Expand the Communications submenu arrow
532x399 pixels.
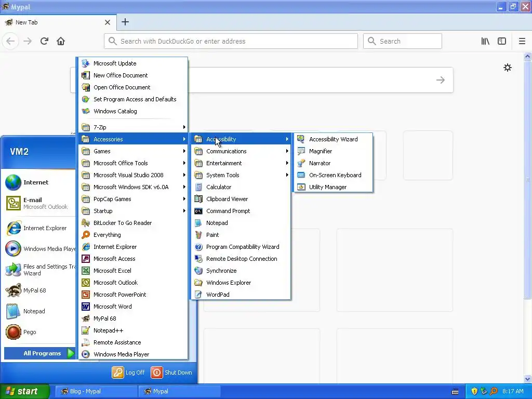287,151
